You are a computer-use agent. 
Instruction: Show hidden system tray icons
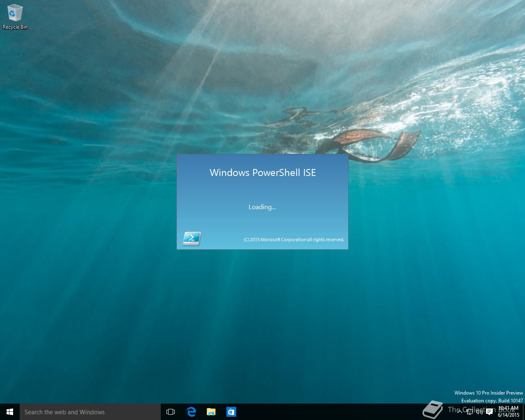459,412
